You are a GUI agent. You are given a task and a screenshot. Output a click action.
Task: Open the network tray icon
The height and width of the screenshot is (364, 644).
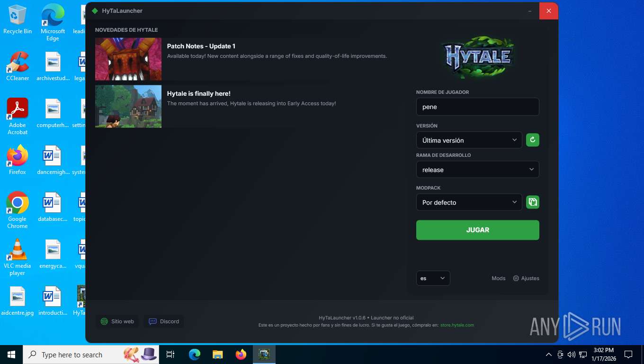coord(583,355)
